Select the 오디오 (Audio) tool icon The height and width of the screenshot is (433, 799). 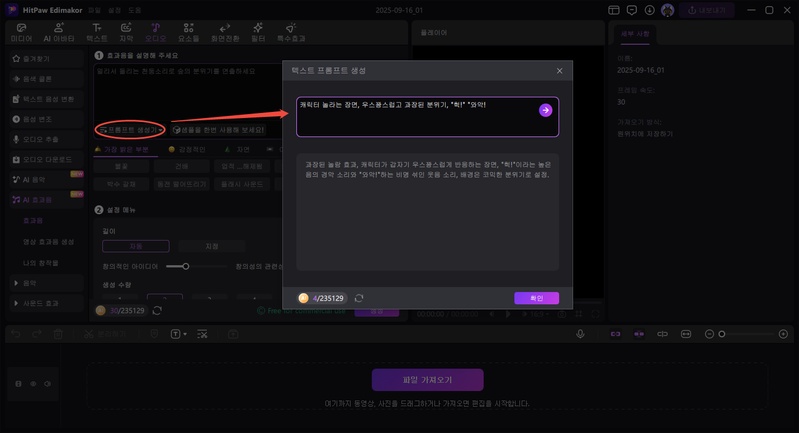(155, 33)
